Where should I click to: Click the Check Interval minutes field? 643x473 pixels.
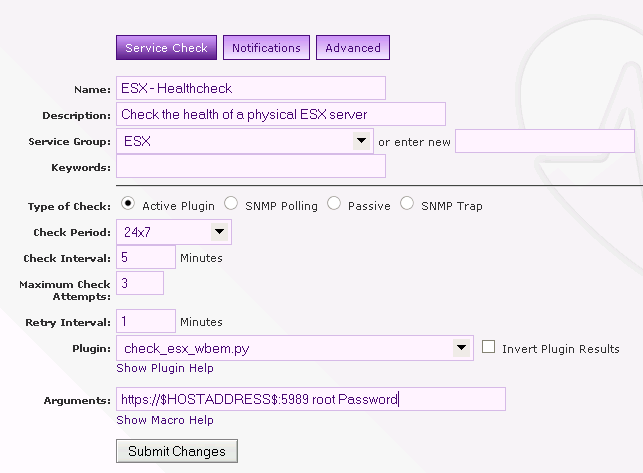pos(146,257)
